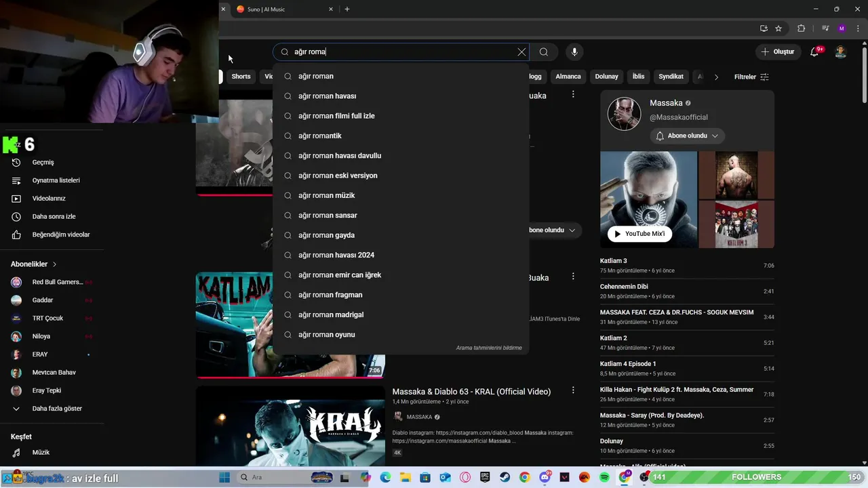Select Syndikat filter chip
The width and height of the screenshot is (868, 488).
[671, 77]
